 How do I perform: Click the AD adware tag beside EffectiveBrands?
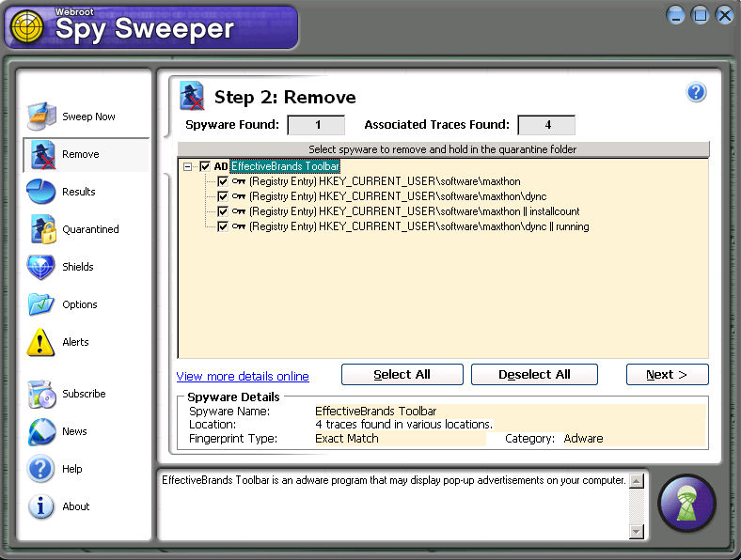pyautogui.click(x=221, y=166)
